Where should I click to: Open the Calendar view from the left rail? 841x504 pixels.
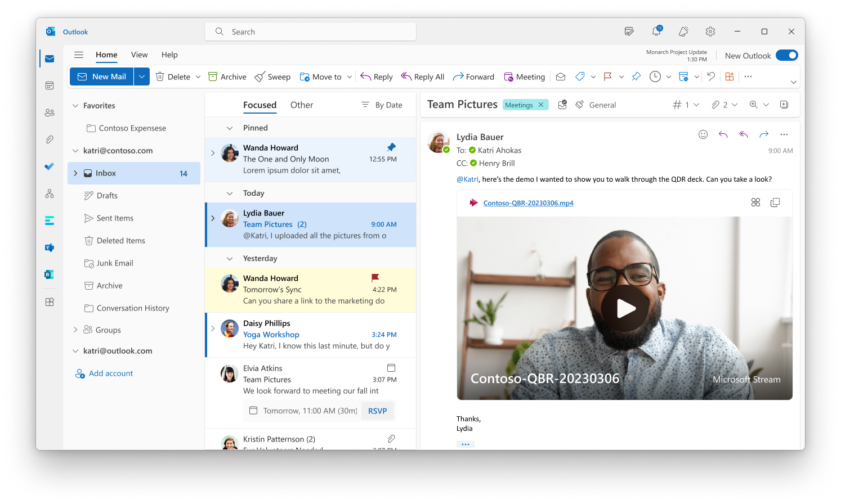tap(50, 85)
